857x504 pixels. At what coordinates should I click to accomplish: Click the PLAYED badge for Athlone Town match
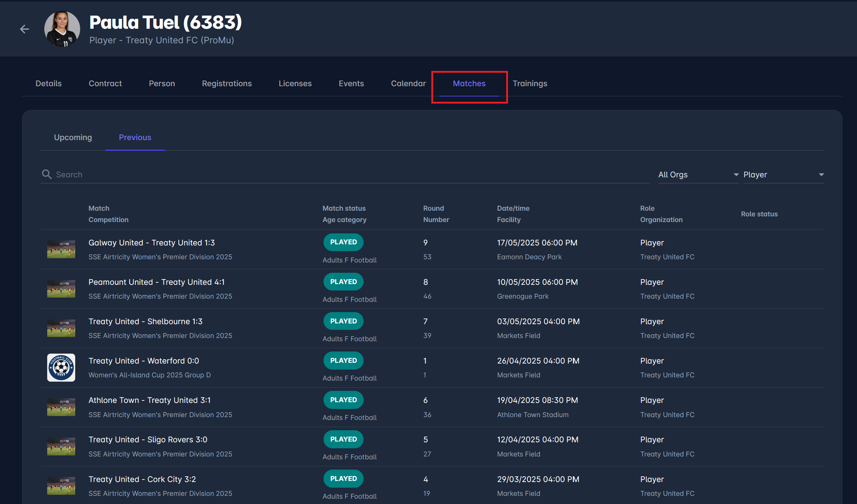point(343,400)
